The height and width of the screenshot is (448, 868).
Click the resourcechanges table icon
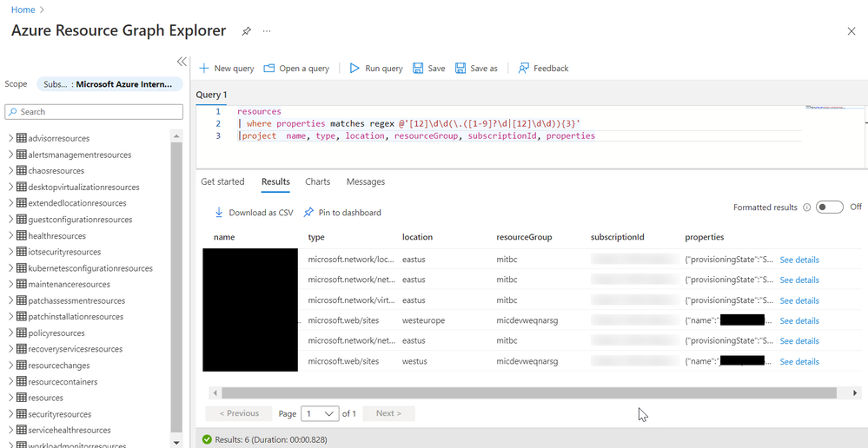coord(22,365)
